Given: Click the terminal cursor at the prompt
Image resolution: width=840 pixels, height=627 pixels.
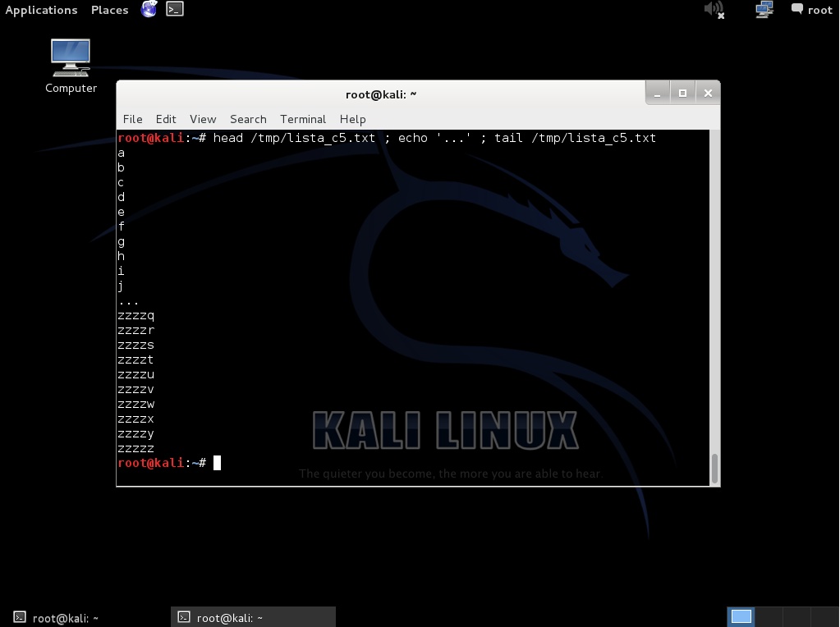Looking at the screenshot, I should tap(218, 463).
